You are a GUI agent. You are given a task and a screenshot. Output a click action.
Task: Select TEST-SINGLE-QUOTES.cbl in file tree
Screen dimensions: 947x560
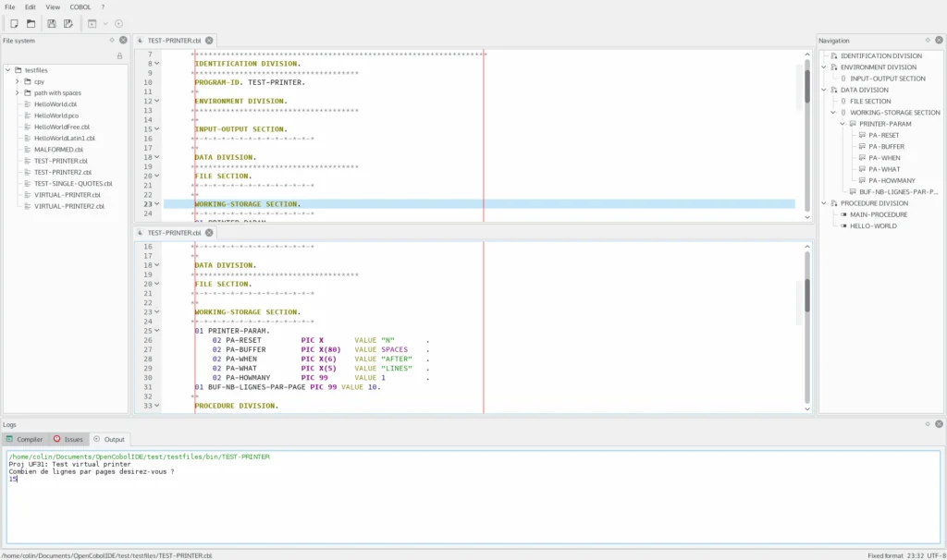tap(73, 184)
